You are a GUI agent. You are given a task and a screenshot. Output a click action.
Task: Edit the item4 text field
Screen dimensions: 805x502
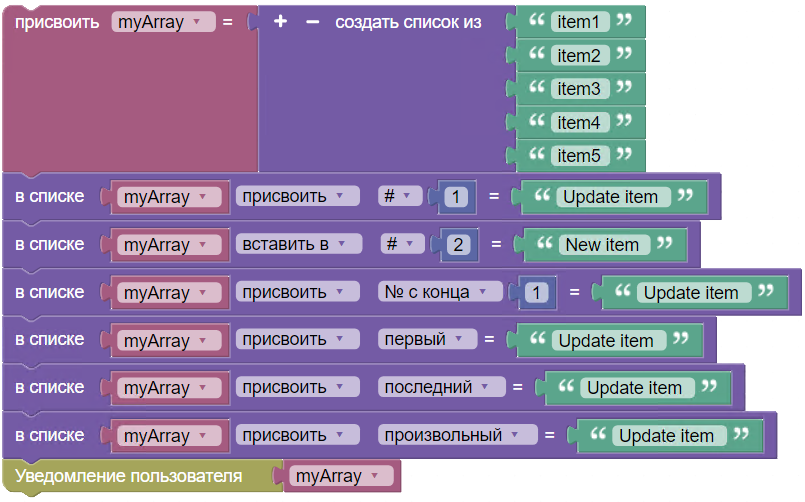pyautogui.click(x=579, y=123)
